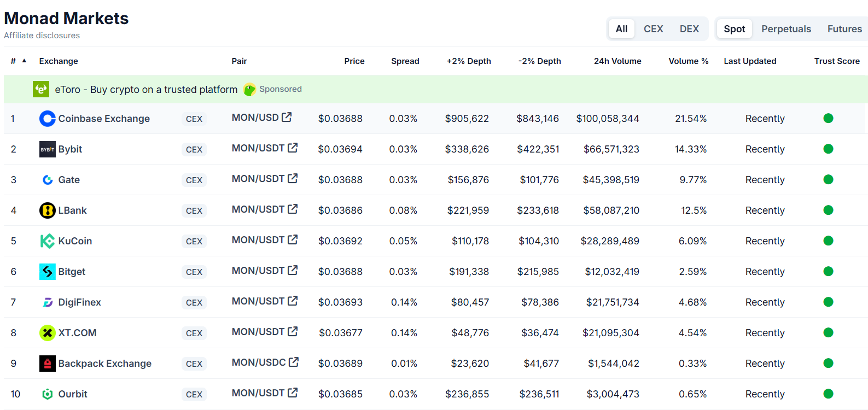Click the green trust score dot for Ourbit
Viewport: 868px width, 410px height.
(x=828, y=394)
